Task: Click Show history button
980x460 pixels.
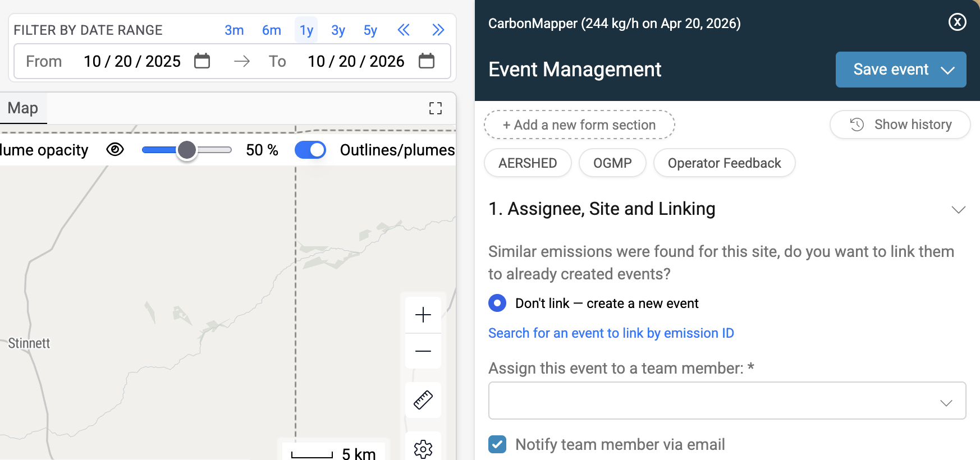Action: pyautogui.click(x=900, y=125)
